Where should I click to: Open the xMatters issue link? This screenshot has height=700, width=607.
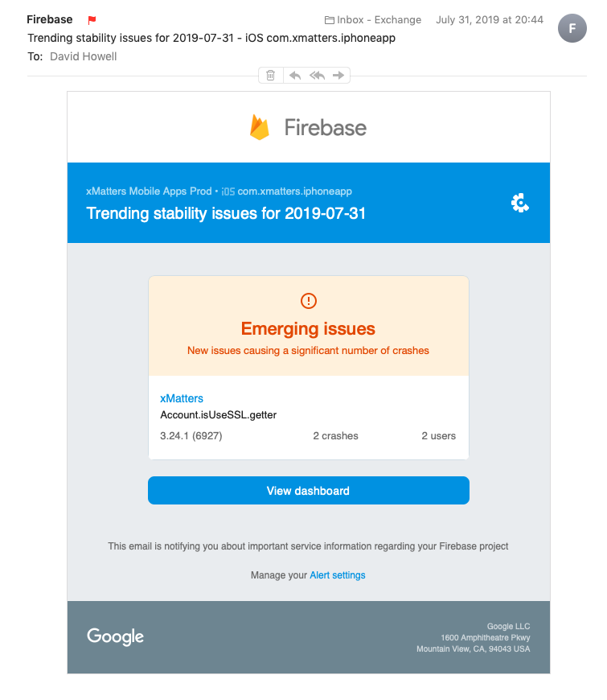(x=182, y=398)
